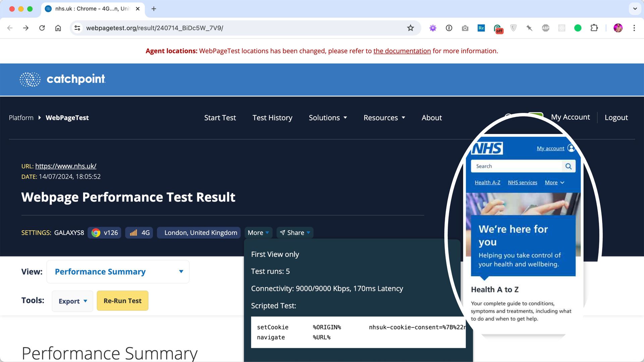Click the London, United Kingdom location badge
Screen dimensions: 644x362
click(x=199, y=233)
